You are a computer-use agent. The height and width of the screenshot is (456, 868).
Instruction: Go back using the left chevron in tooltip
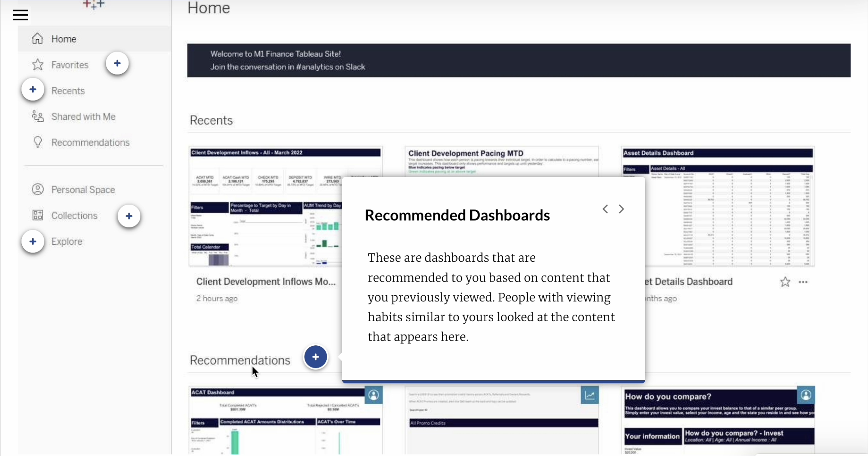pyautogui.click(x=604, y=209)
